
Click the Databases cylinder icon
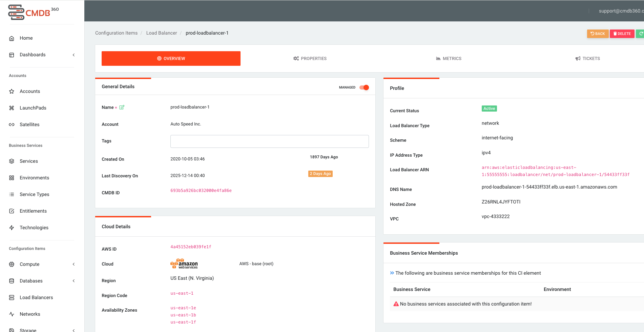12,281
